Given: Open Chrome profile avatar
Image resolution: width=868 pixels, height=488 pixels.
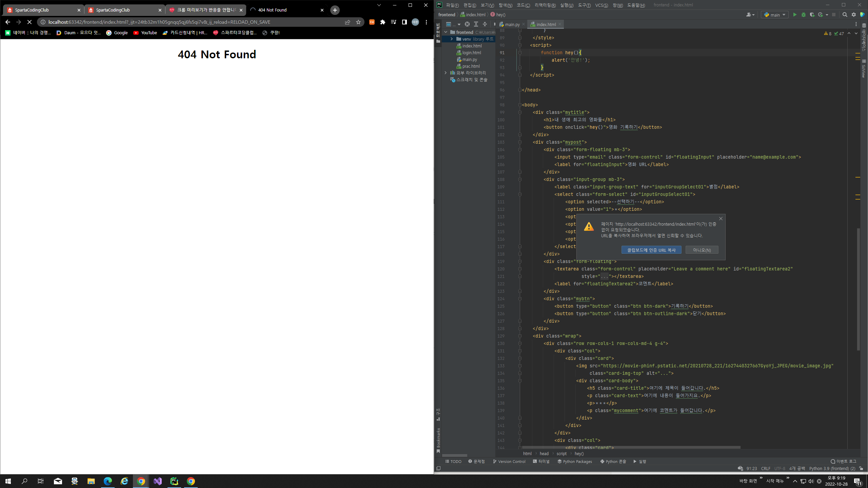Looking at the screenshot, I should (415, 22).
